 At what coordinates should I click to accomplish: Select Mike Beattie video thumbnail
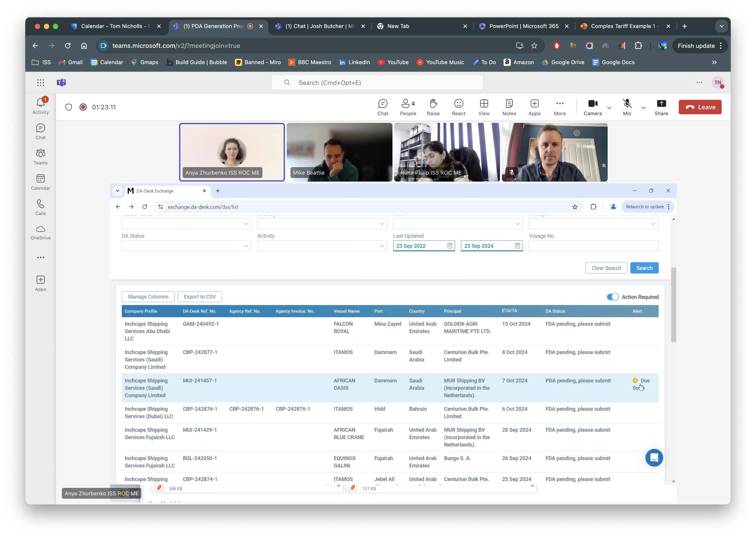pos(339,152)
